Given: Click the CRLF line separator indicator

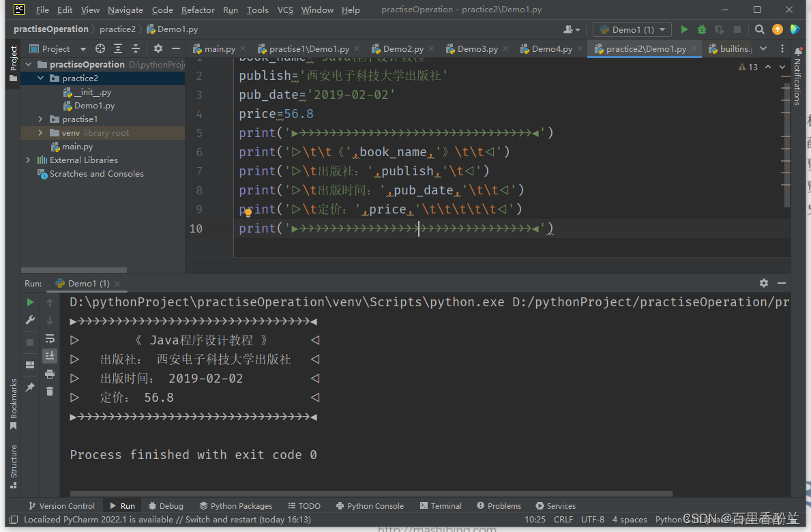Looking at the screenshot, I should (x=563, y=519).
